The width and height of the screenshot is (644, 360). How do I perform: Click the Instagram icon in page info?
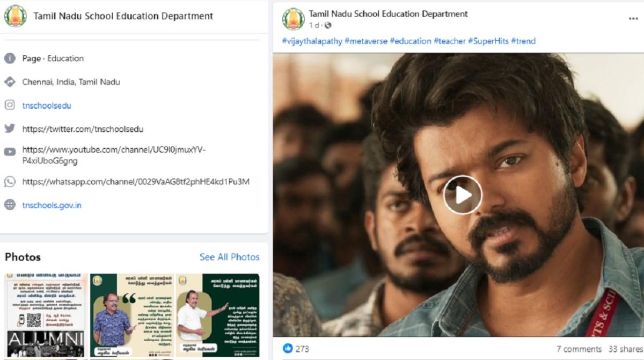[10, 105]
